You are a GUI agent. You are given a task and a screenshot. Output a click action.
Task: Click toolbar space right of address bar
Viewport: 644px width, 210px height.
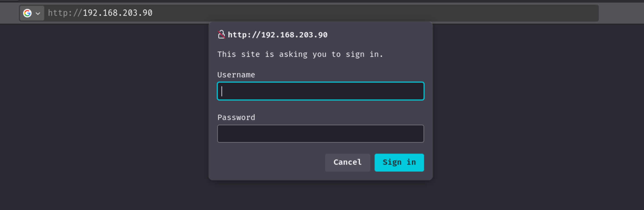tap(621, 13)
